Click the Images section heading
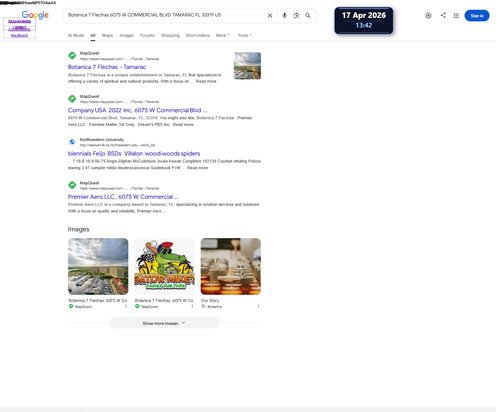 (78, 229)
